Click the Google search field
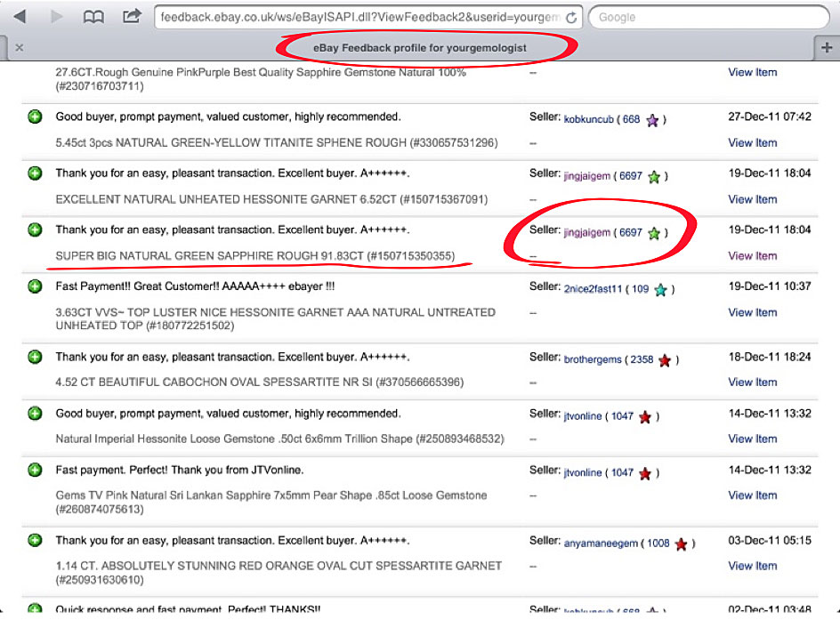Viewport: 840px width, 620px height. tap(708, 17)
